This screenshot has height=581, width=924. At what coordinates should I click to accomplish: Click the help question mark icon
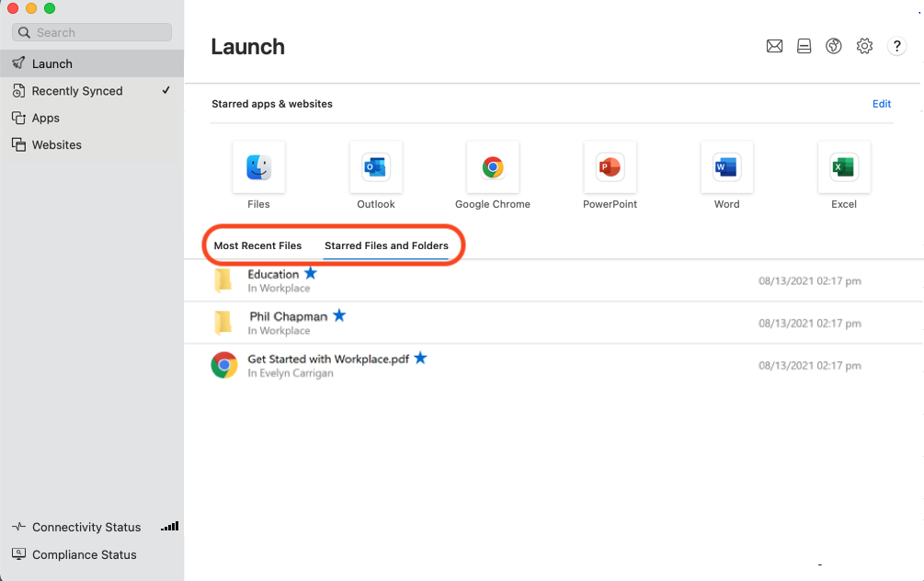pyautogui.click(x=896, y=46)
